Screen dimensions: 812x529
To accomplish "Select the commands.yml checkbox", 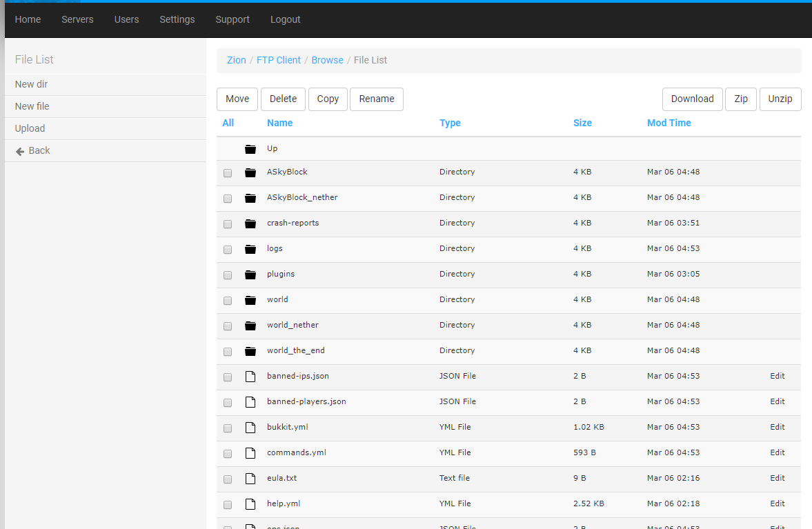I will [x=228, y=454].
